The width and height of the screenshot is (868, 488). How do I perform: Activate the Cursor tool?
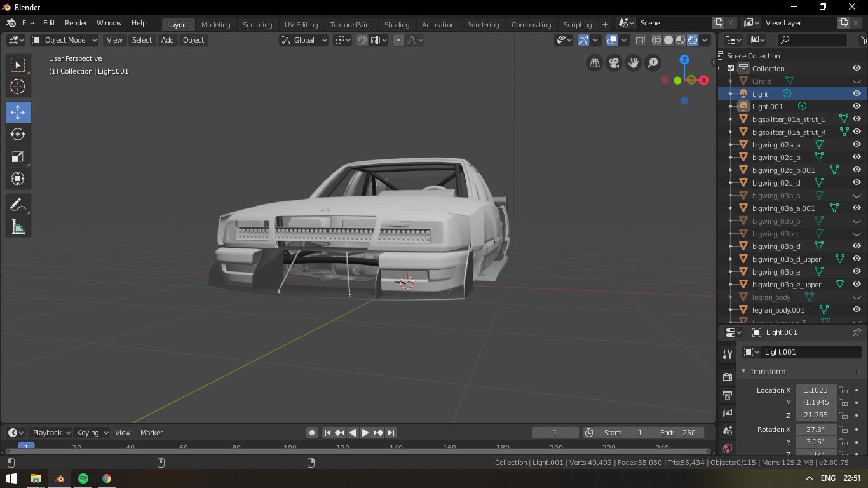point(18,87)
